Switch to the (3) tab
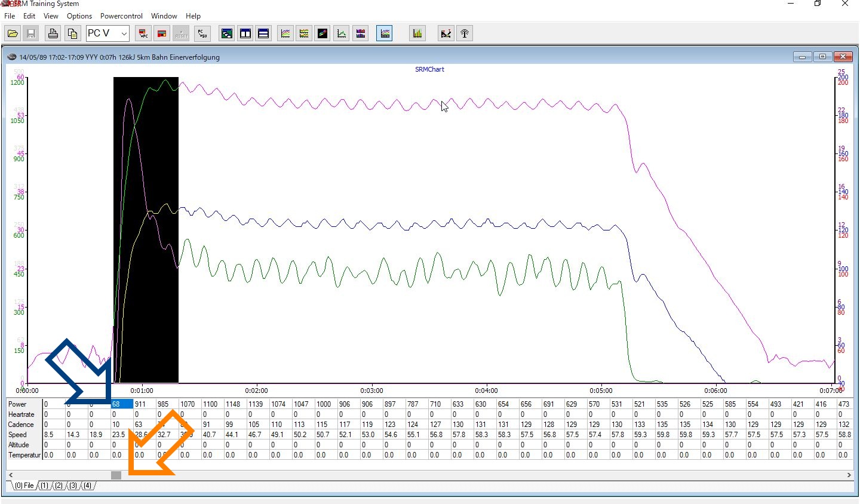The image size is (860, 504). click(x=73, y=485)
